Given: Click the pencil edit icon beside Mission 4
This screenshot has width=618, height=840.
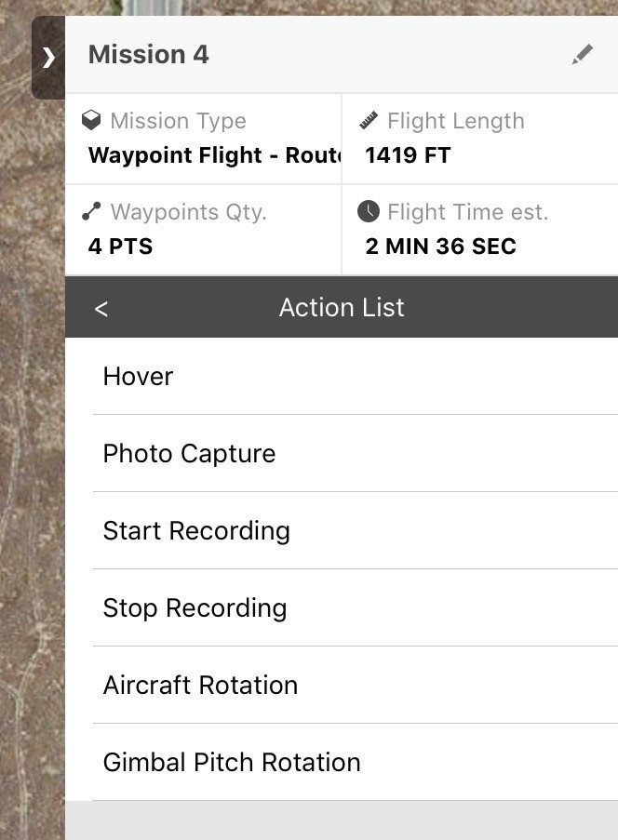Looking at the screenshot, I should coord(583,55).
